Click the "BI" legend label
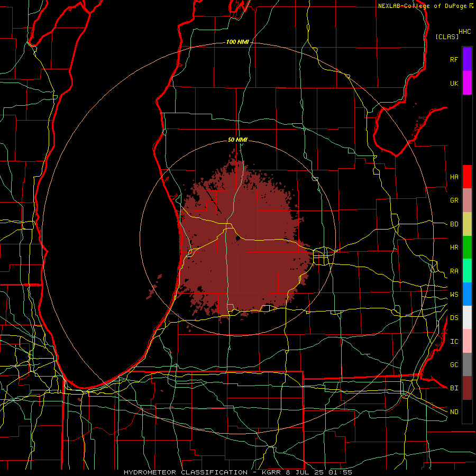The width and height of the screenshot is (476, 476). pyautogui.click(x=454, y=388)
